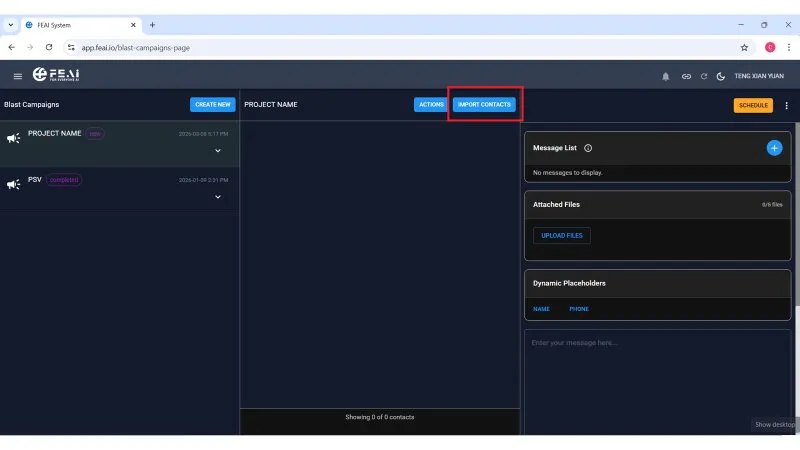Click the right panel vertical scrollbar
Image resolution: width=800 pixels, height=450 pixels.
(797, 214)
